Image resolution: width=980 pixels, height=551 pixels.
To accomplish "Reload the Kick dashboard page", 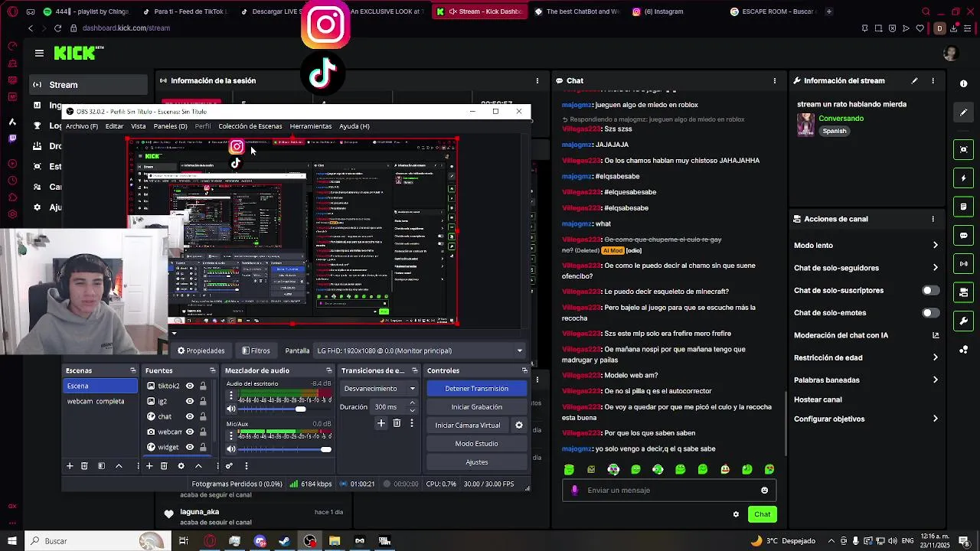I will point(57,28).
